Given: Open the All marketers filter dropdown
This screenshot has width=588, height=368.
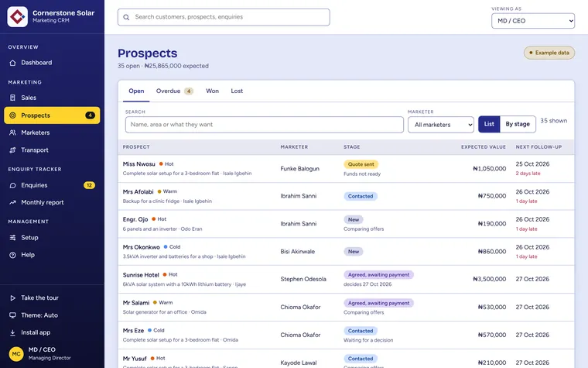Looking at the screenshot, I should tap(441, 125).
